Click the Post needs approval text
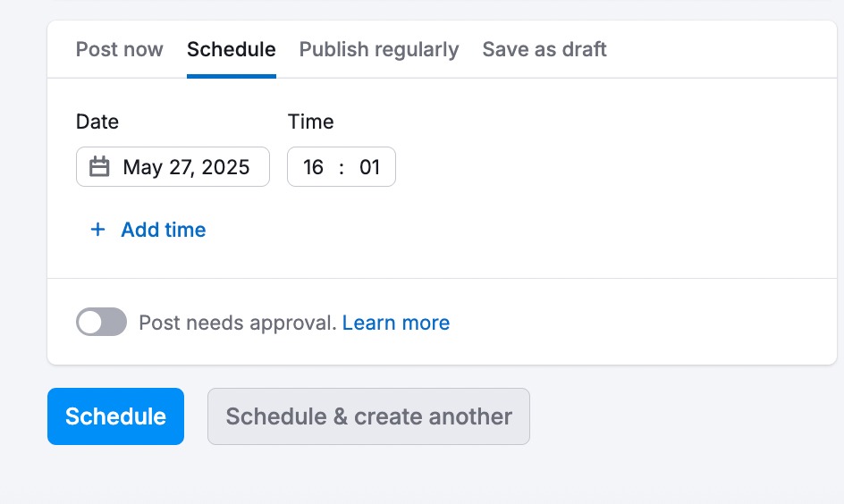 coord(237,323)
